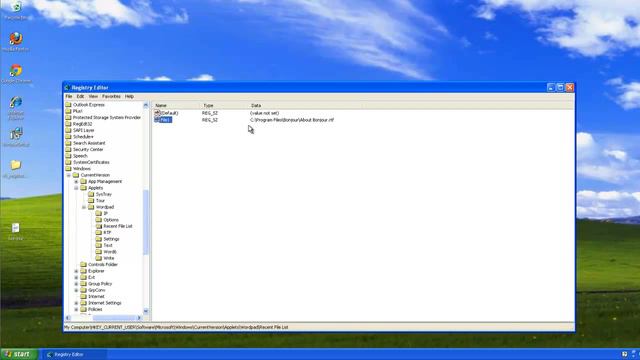Collapse the Applets key

tap(76, 188)
